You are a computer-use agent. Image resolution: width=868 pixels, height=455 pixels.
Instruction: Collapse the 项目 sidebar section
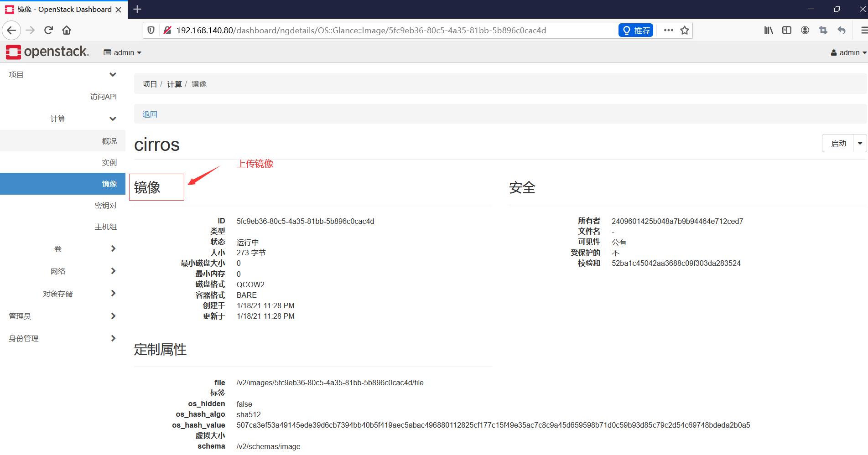tap(62, 75)
